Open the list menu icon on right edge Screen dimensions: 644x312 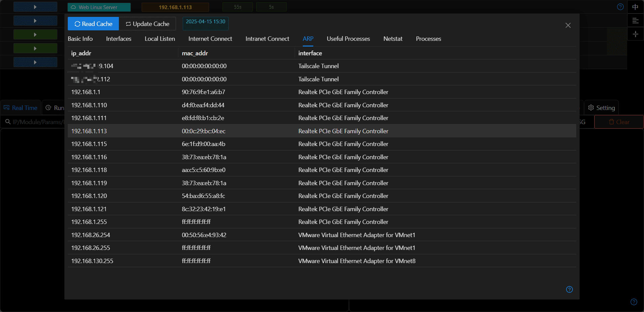(x=636, y=21)
